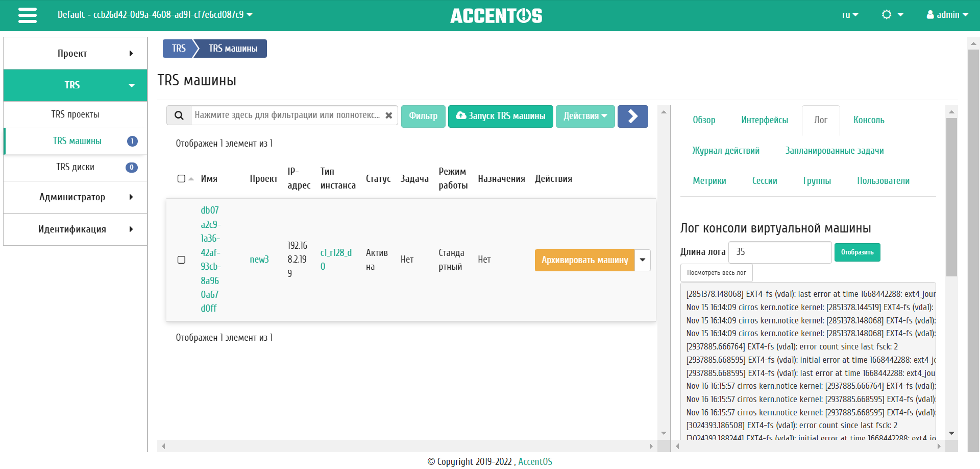
Task: Open the Метрики tab
Action: (x=709, y=180)
